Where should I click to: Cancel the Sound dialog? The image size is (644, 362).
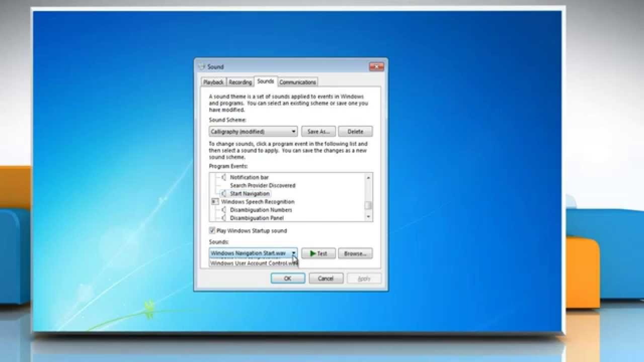(x=326, y=278)
